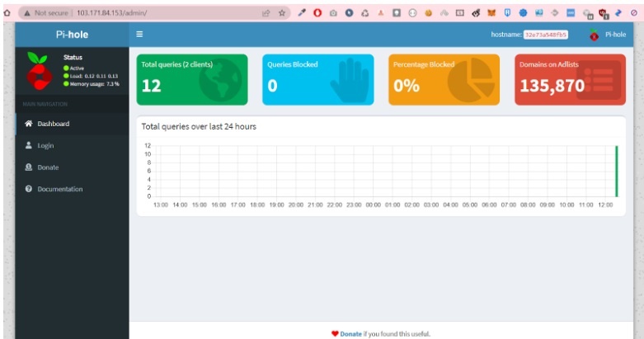Click the browser address bar URL
This screenshot has width=644, height=339.
tap(111, 12)
